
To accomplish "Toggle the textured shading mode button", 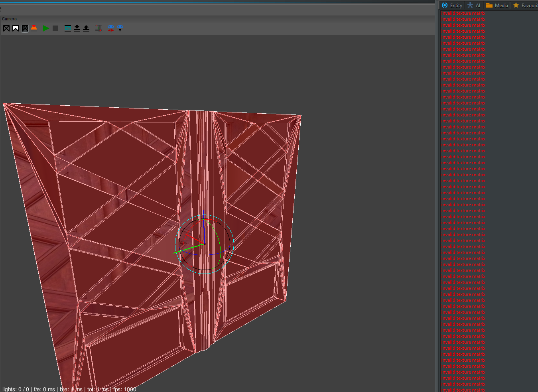I will coord(25,28).
